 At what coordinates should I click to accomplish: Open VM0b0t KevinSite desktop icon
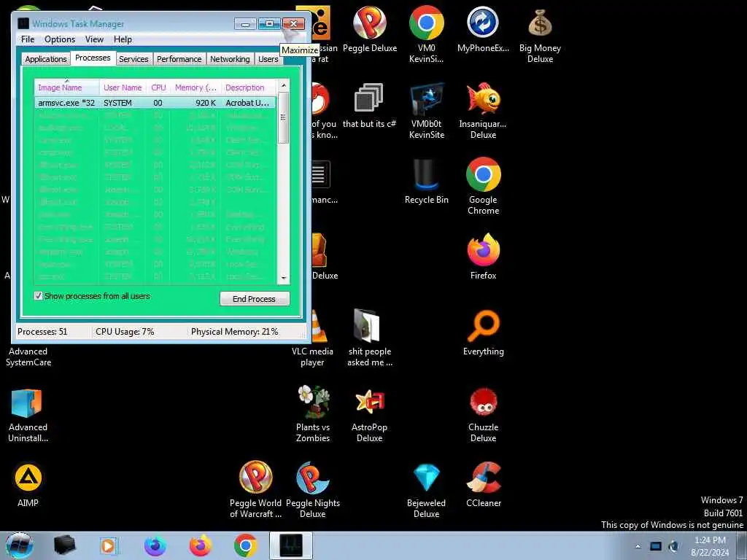(x=426, y=110)
